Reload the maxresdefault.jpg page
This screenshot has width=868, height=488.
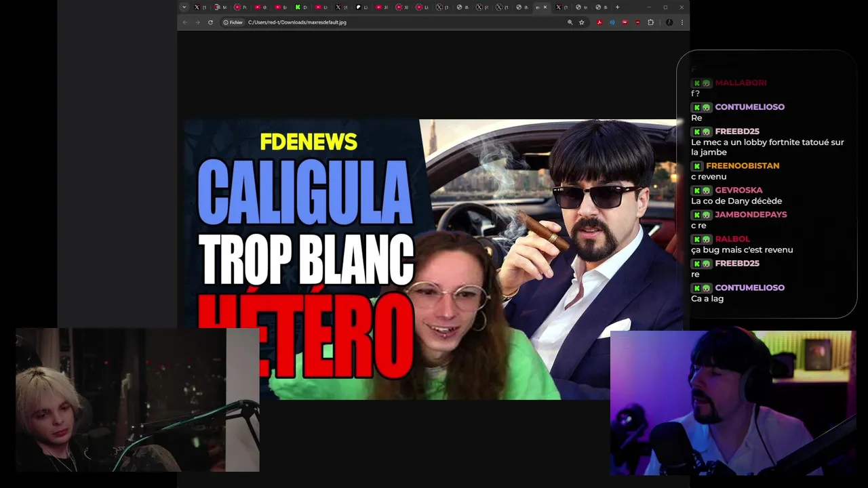point(210,22)
